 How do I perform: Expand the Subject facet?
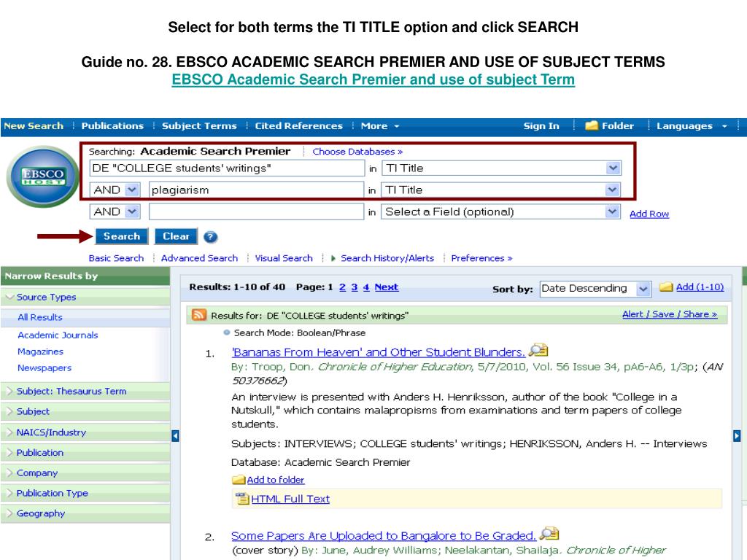click(x=9, y=411)
